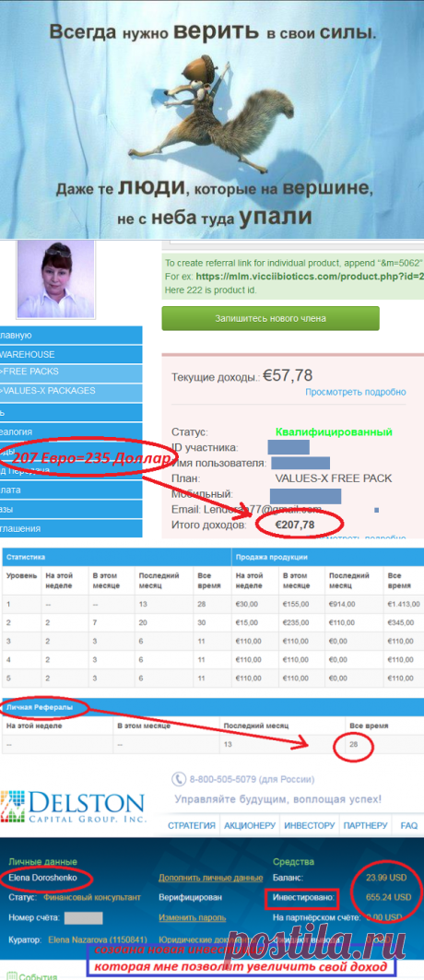Select WAREHOUSE in the left sidebar
Image resolution: width=424 pixels, height=980 pixels.
coord(70,354)
